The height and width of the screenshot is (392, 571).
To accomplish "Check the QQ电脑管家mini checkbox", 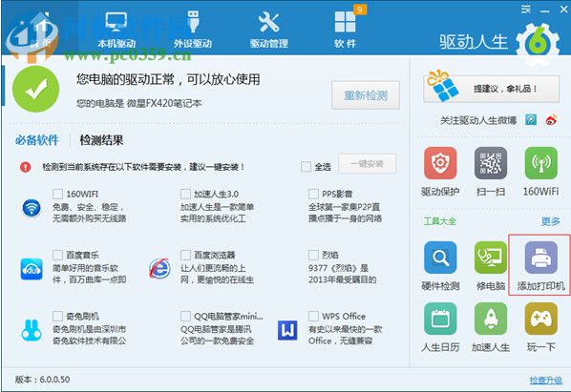I will [x=185, y=316].
